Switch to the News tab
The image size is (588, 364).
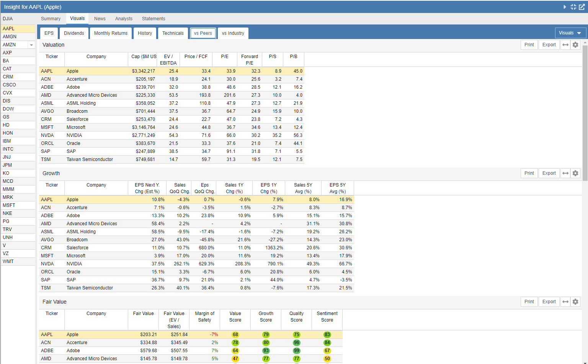tap(100, 19)
